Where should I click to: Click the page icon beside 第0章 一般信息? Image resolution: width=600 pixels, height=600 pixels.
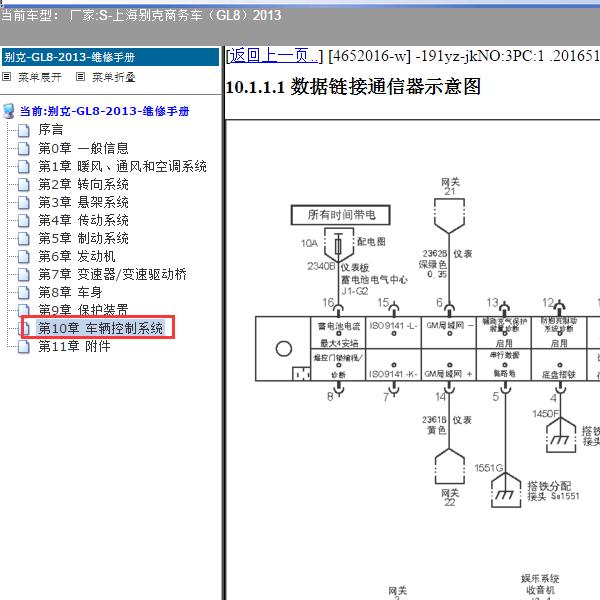click(23, 148)
